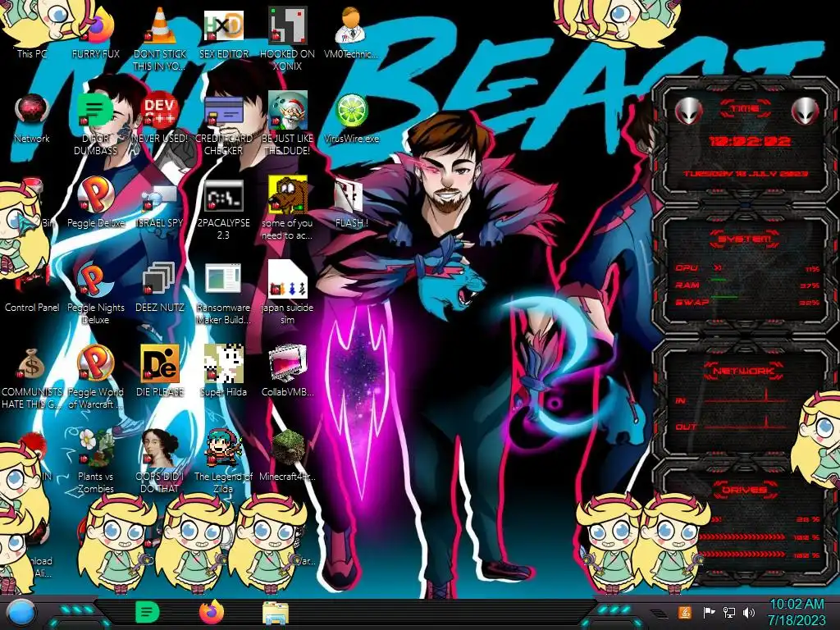Open CREDIT CARD CHECKER shortcut
Screen dimensions: 840x630
pyautogui.click(x=223, y=125)
